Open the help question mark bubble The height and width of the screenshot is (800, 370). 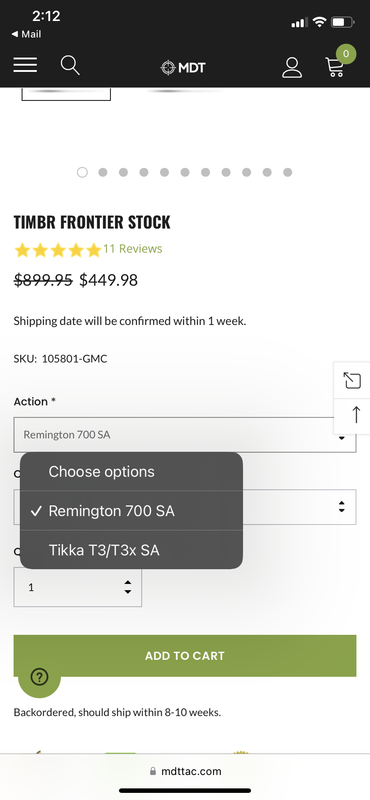click(39, 677)
